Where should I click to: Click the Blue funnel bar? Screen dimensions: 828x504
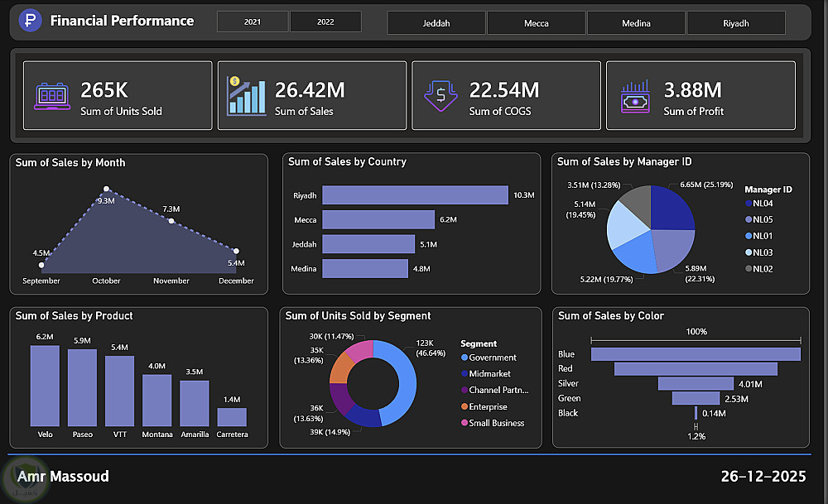(x=696, y=354)
